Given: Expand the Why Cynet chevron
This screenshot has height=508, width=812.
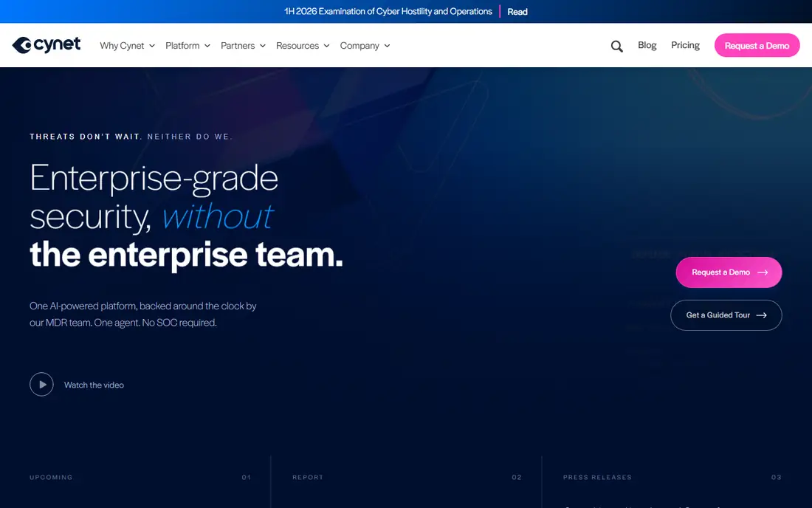Looking at the screenshot, I should point(152,46).
